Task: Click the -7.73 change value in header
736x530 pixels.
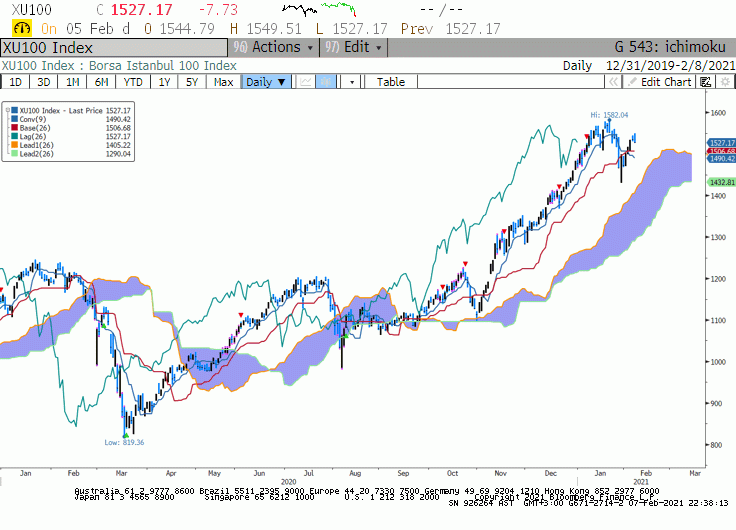Action: [x=218, y=9]
